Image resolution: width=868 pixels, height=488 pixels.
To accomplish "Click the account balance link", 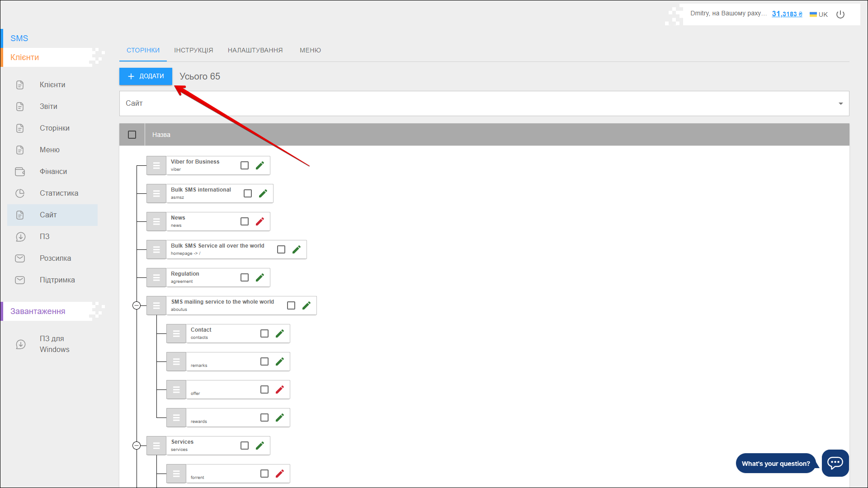I will tap(787, 14).
